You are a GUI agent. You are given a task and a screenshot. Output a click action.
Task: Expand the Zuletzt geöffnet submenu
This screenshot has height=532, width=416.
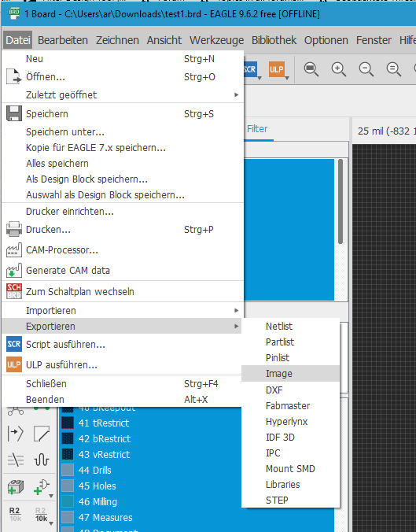coord(123,94)
